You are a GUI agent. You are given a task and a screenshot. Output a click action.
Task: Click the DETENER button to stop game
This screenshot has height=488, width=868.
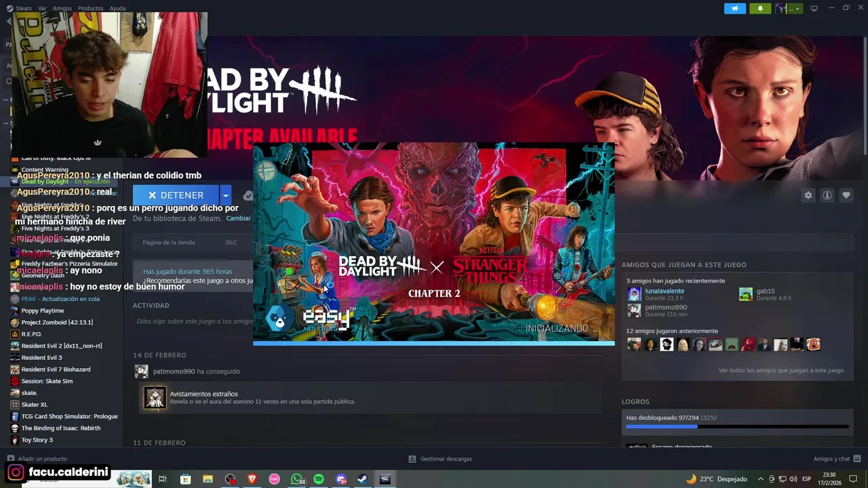click(x=176, y=195)
